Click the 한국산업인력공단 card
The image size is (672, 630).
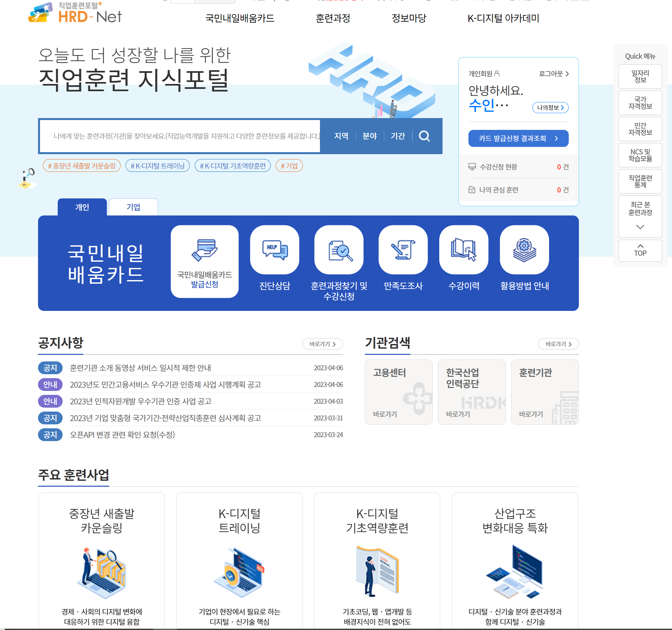pyautogui.click(x=472, y=392)
